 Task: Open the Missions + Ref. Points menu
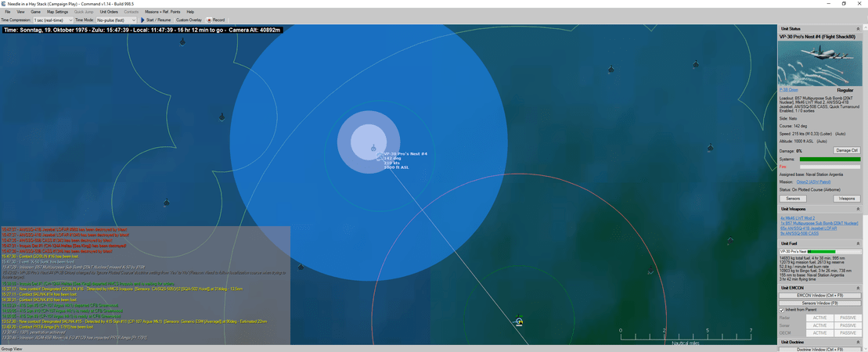[162, 12]
